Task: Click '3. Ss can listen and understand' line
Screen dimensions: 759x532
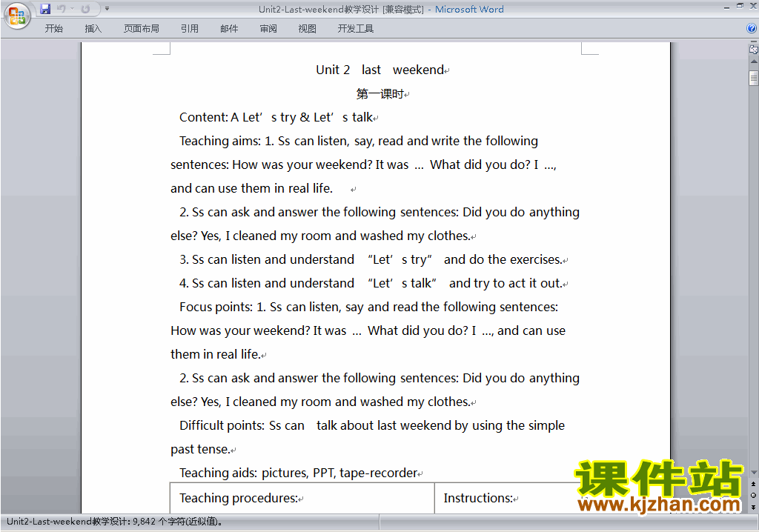Action: pos(371,259)
